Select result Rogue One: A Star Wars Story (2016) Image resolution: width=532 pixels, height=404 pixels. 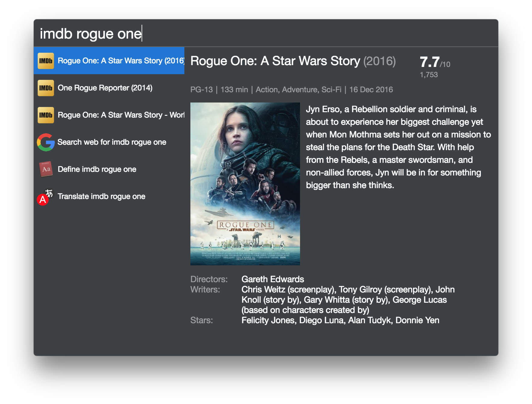coord(109,61)
